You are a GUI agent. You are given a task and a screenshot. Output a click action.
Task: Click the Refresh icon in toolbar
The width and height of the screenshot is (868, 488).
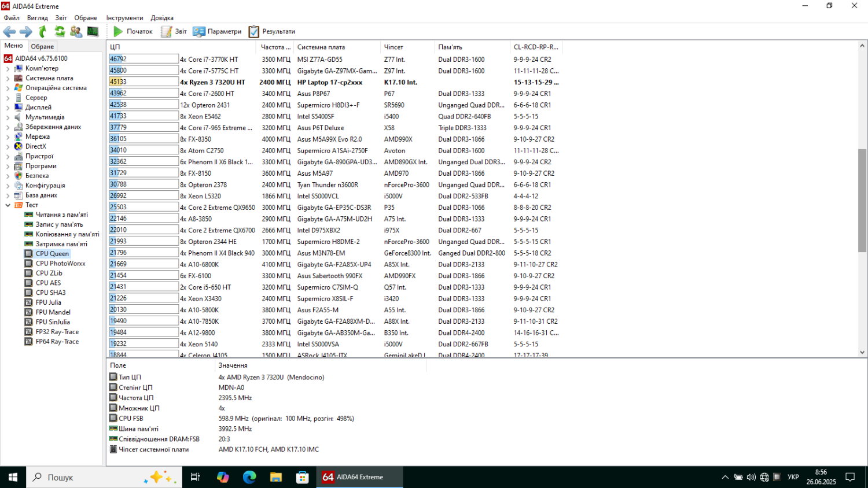tap(60, 32)
